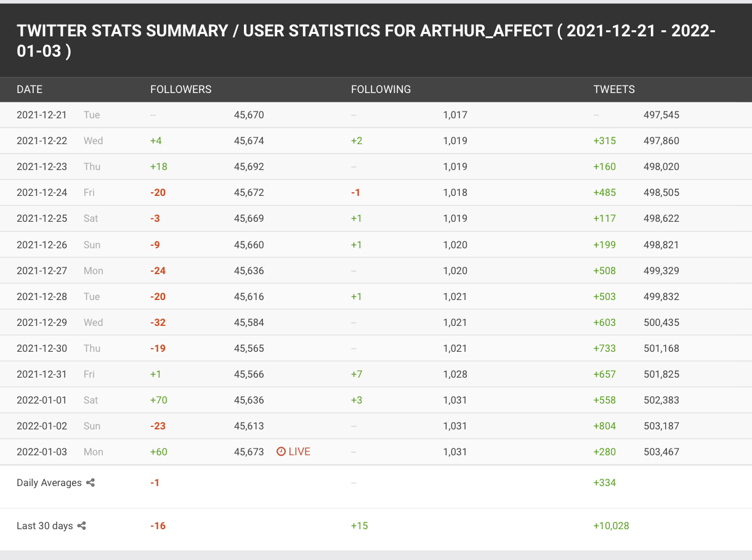
Task: Click following change +3
Action: click(357, 400)
